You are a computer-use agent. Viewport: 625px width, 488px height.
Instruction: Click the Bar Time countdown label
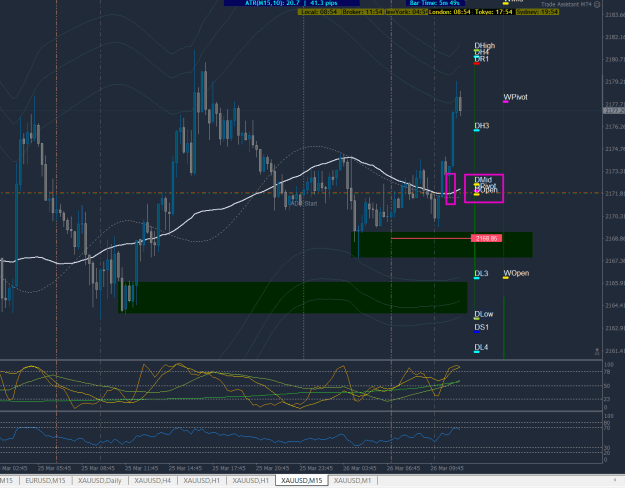pos(434,3)
